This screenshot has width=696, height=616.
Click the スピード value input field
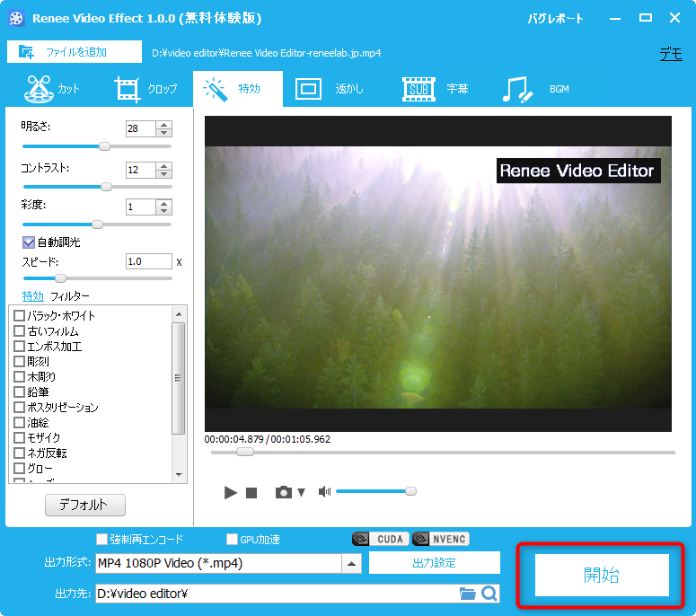pos(149,261)
